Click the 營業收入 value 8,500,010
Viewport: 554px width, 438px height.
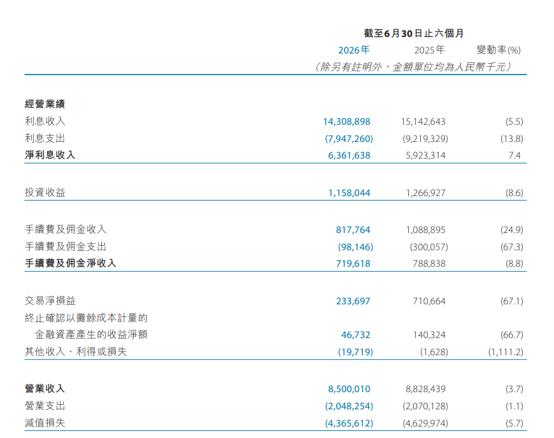[x=349, y=389]
